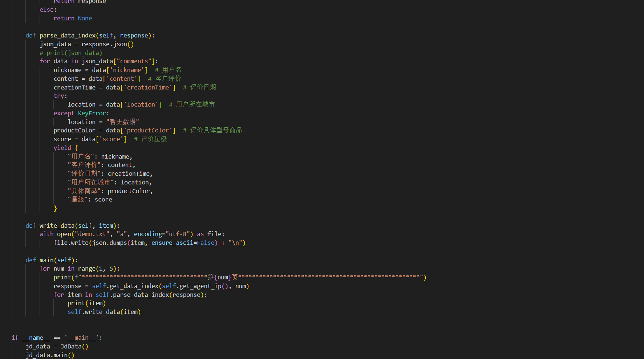Click the "客户评价" dictionary key
644x359 pixels.
tap(84, 165)
